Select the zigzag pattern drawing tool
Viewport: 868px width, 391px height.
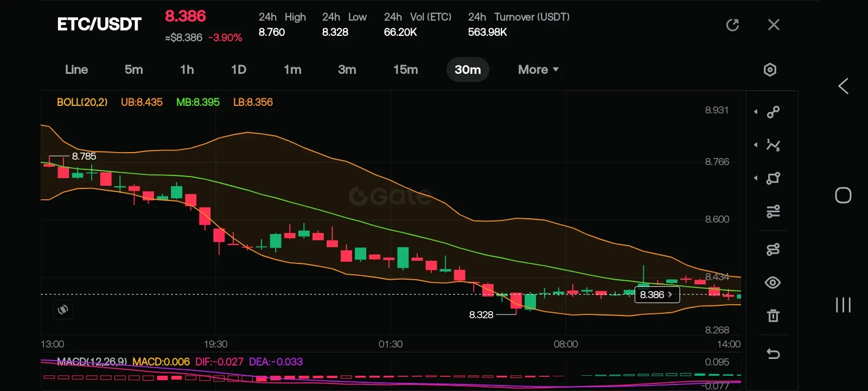pyautogui.click(x=773, y=145)
